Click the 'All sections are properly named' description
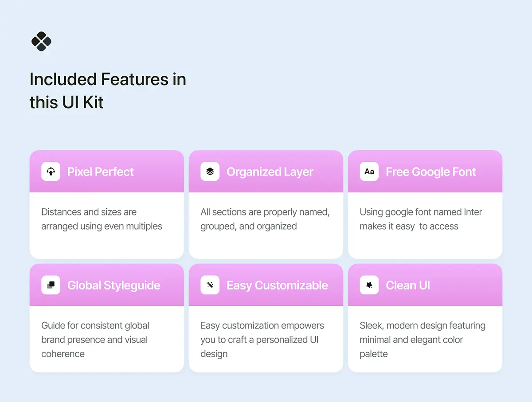 [x=265, y=219]
